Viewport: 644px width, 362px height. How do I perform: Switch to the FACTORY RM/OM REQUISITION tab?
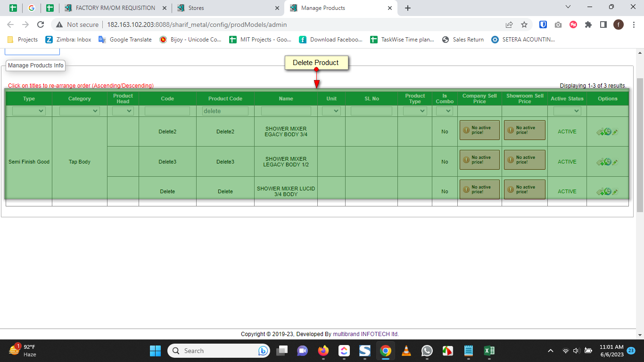click(x=115, y=8)
